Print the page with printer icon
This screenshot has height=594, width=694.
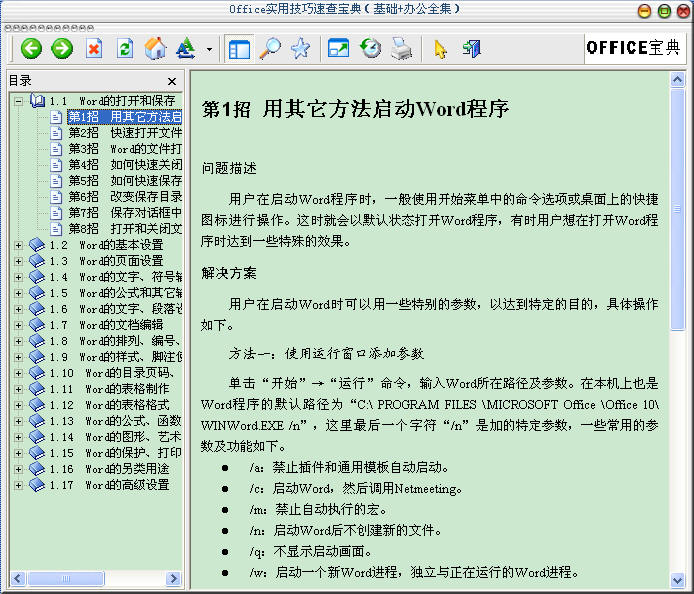[x=401, y=48]
